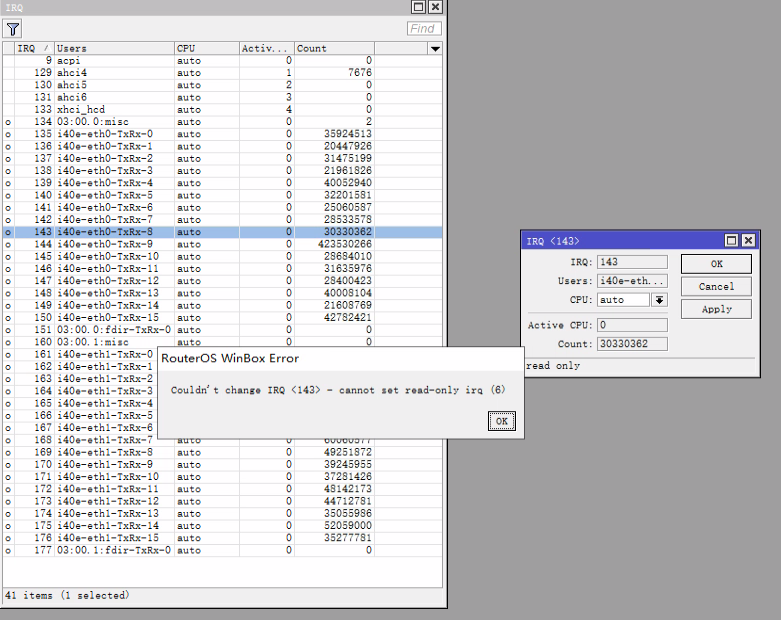Select the ahci6 row
781x620 pixels.
222,98
